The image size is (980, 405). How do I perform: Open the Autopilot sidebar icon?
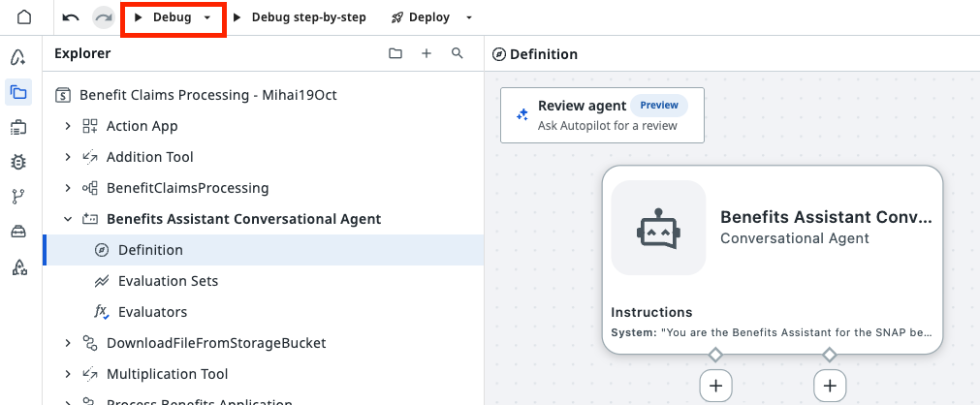[x=18, y=57]
